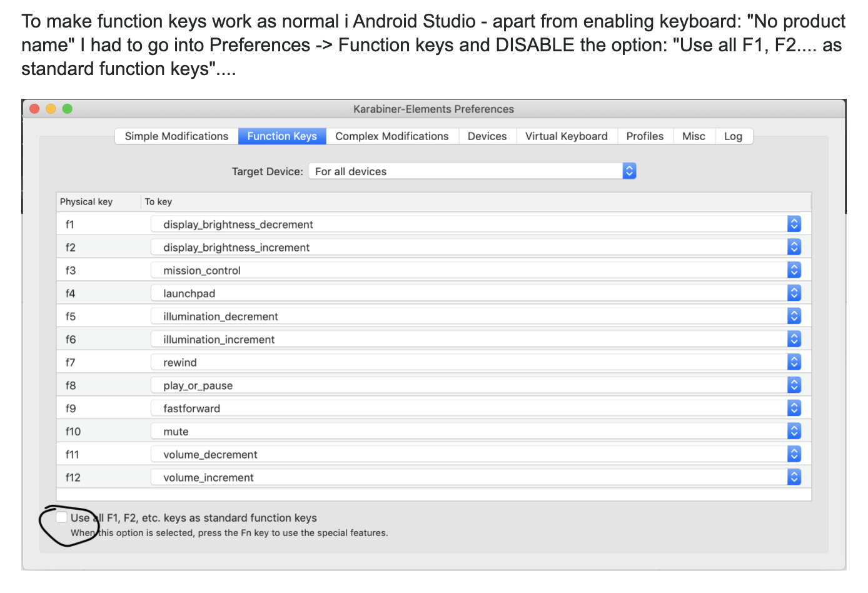Click the green zoom window button

pyautogui.click(x=68, y=109)
